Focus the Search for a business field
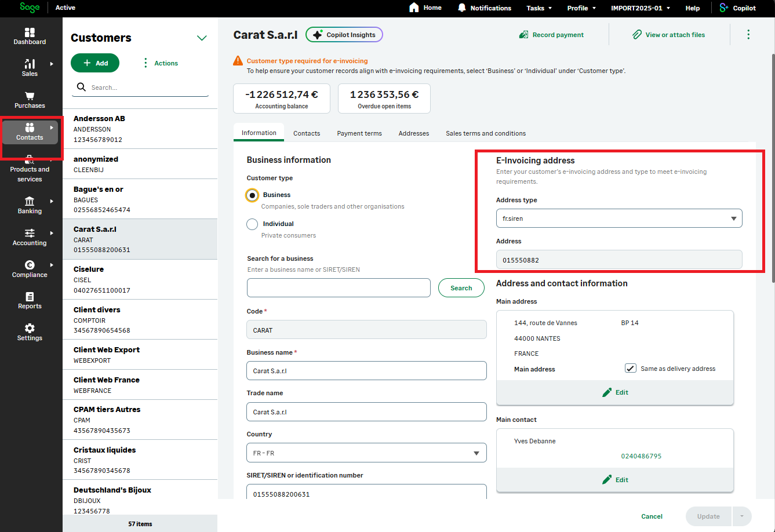The height and width of the screenshot is (532, 775). click(339, 288)
